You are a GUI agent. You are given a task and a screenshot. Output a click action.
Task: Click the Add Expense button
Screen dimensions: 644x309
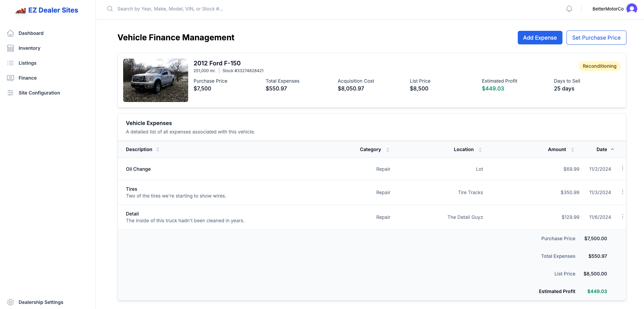(540, 38)
